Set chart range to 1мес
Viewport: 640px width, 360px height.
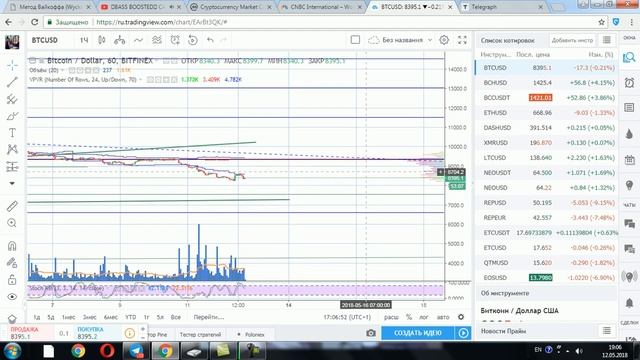[x=69, y=317]
